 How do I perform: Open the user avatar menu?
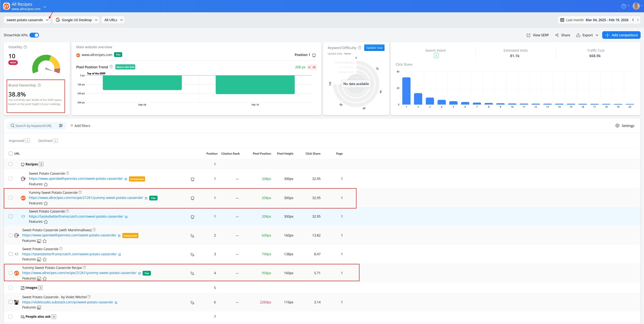point(636,6)
